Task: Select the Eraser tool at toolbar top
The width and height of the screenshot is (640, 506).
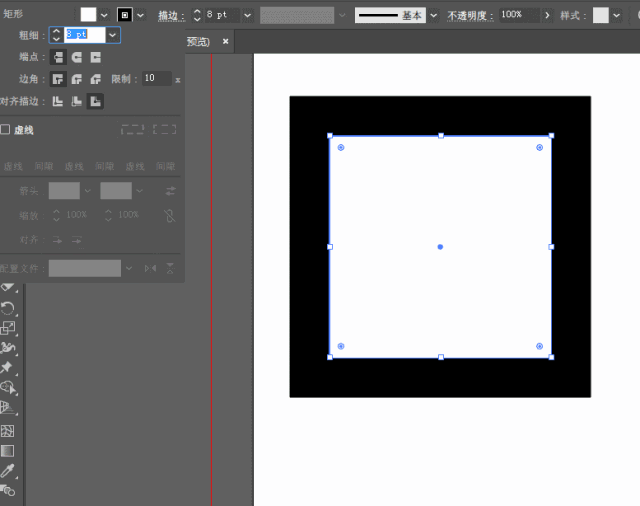Action: pos(8,288)
